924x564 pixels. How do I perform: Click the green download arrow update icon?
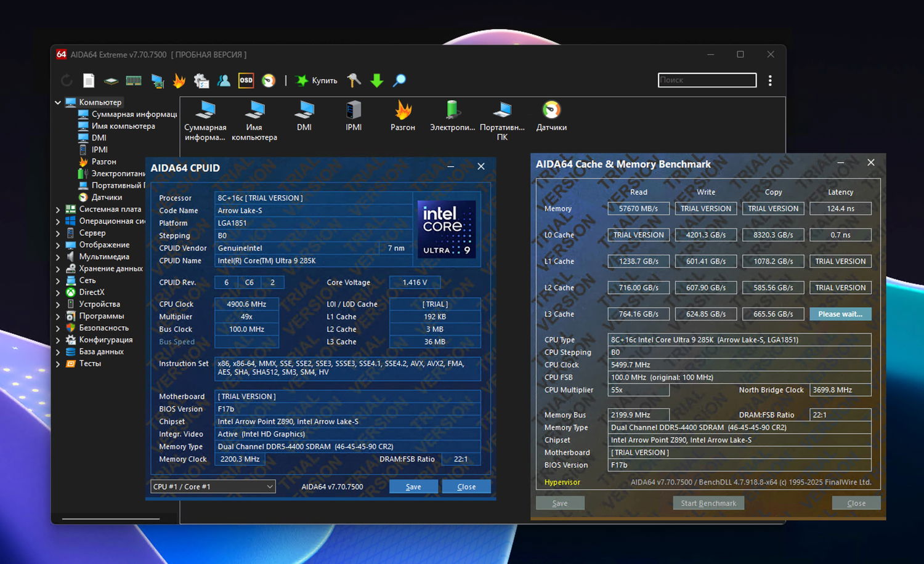(x=377, y=81)
